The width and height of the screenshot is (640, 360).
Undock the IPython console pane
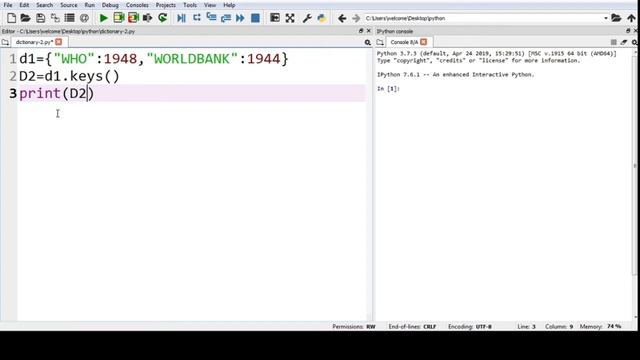pyautogui.click(x=628, y=31)
